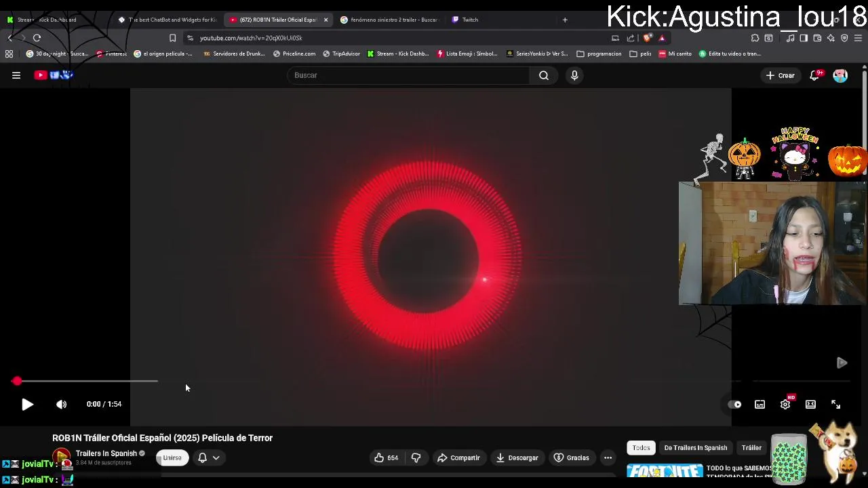Click the Unirse button

pos(172,458)
